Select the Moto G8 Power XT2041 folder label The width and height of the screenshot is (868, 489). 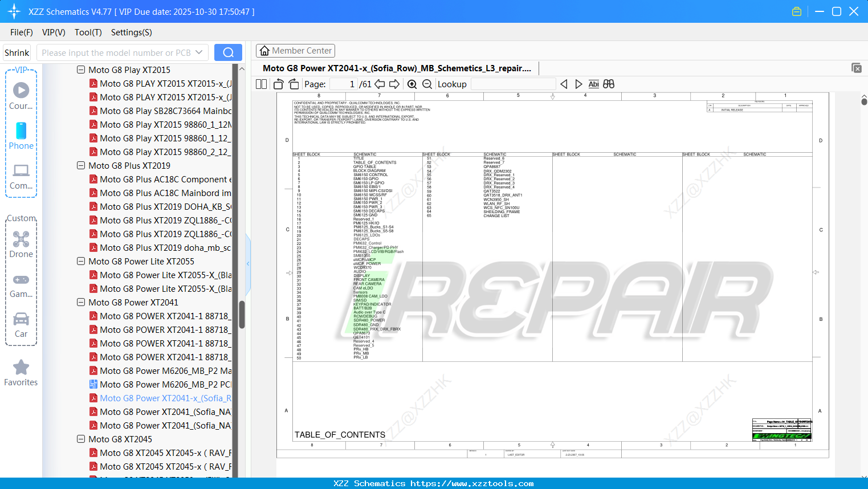(133, 302)
